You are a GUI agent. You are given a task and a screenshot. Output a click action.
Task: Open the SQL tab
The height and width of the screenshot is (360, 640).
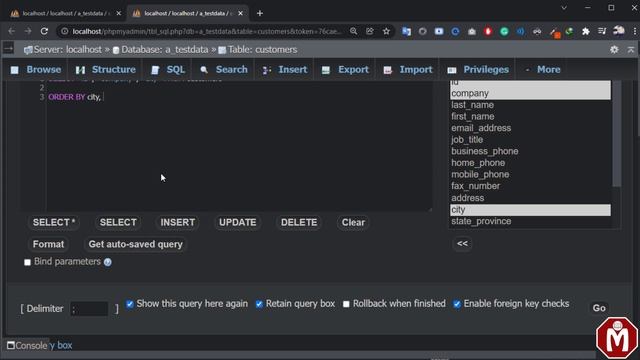click(168, 69)
